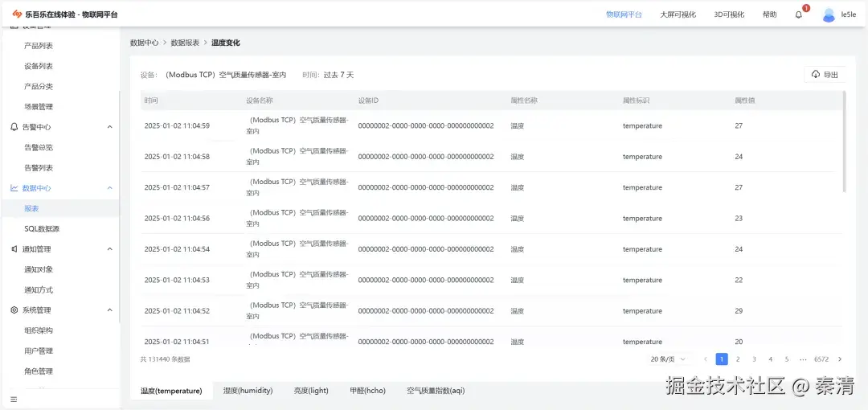
Task: Go to page 3
Action: click(754, 359)
